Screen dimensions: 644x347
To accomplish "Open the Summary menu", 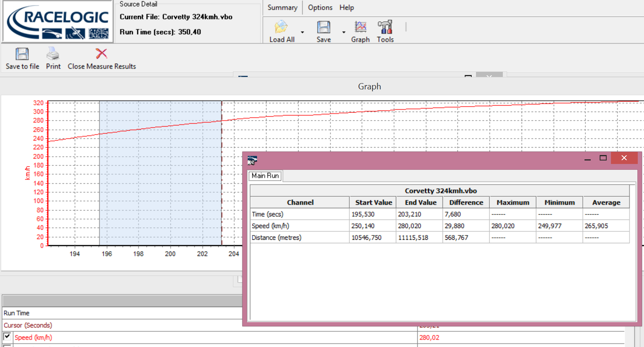I will (282, 7).
